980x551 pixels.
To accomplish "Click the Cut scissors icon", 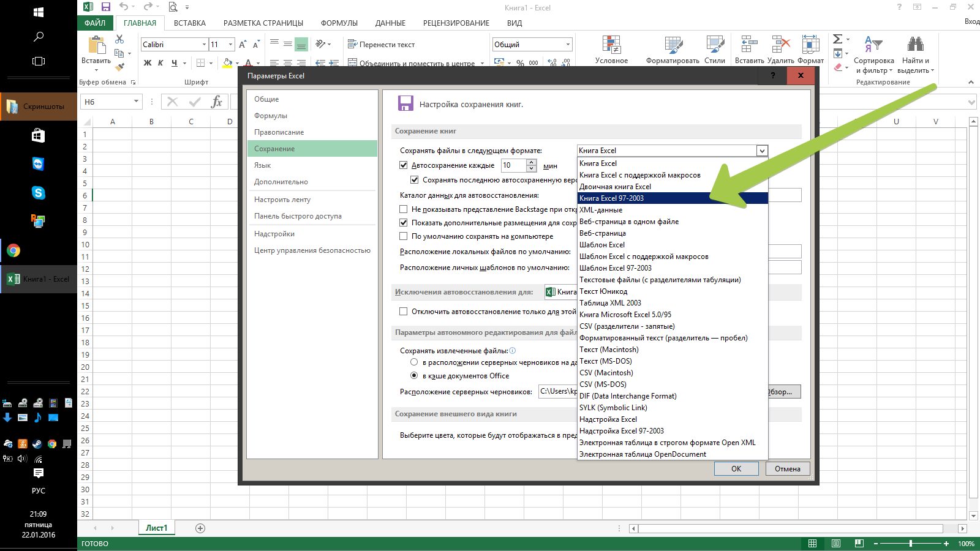I will pos(119,39).
